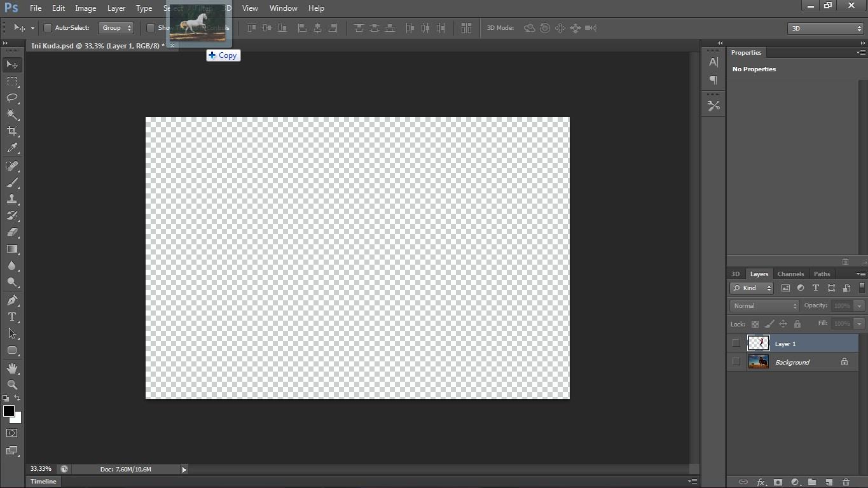868x488 pixels.
Task: Activate the Crop tool
Action: click(x=12, y=131)
